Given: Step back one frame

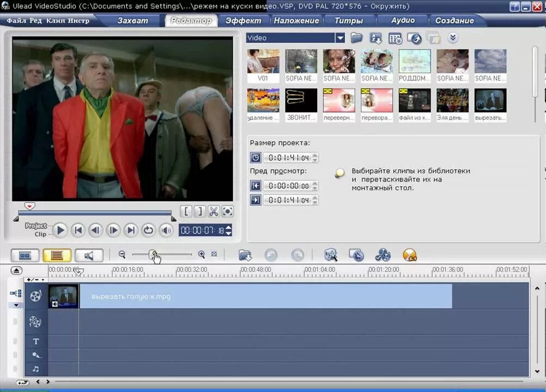Looking at the screenshot, I should [x=95, y=230].
